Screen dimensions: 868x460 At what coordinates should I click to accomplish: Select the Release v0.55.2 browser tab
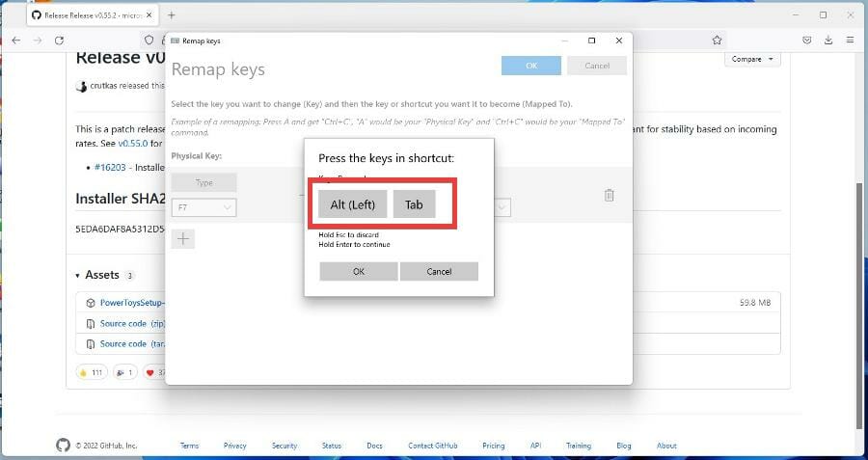coord(92,15)
